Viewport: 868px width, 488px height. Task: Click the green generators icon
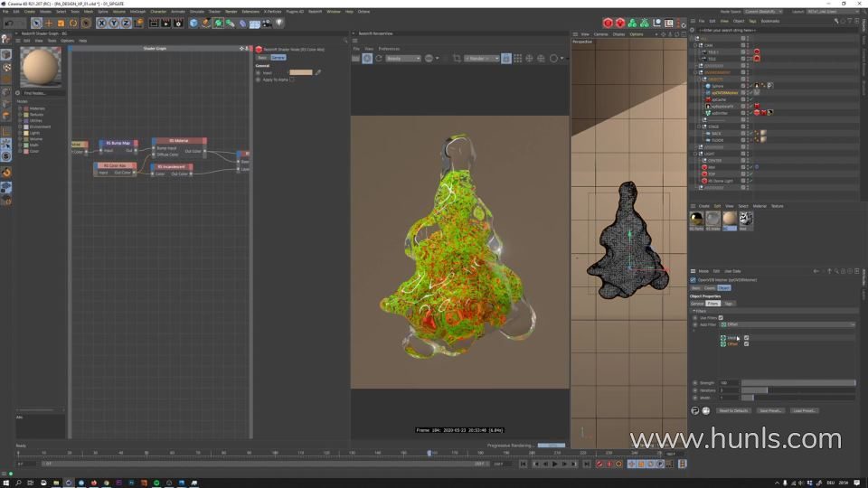[218, 23]
